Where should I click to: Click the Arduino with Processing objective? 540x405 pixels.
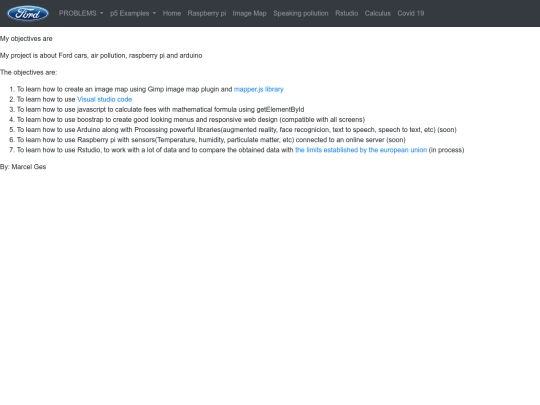237,129
